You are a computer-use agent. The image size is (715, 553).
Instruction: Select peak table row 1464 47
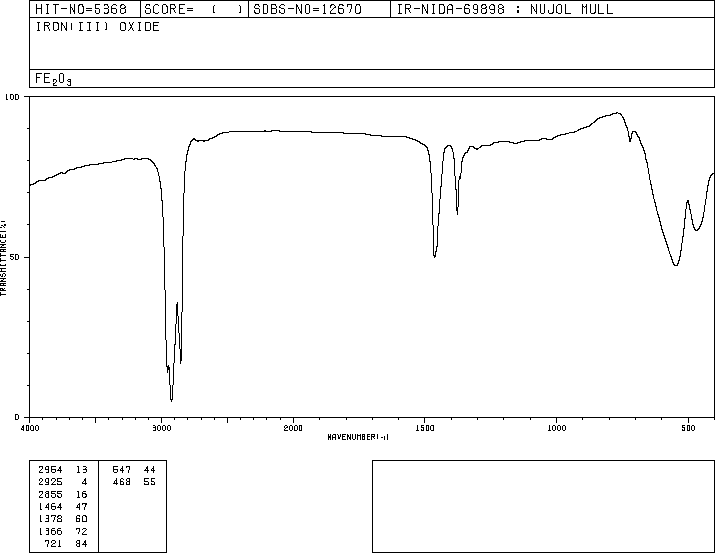click(63, 506)
